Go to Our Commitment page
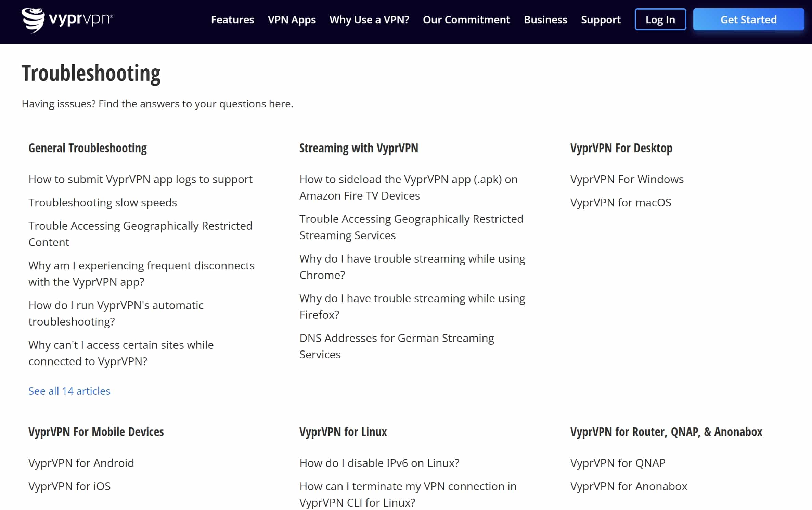The image size is (812, 510). click(x=466, y=20)
